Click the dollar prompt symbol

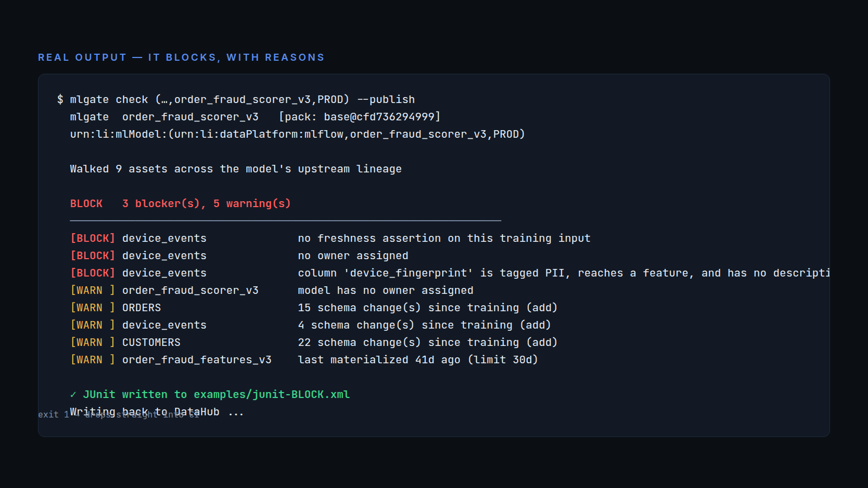[x=60, y=100]
